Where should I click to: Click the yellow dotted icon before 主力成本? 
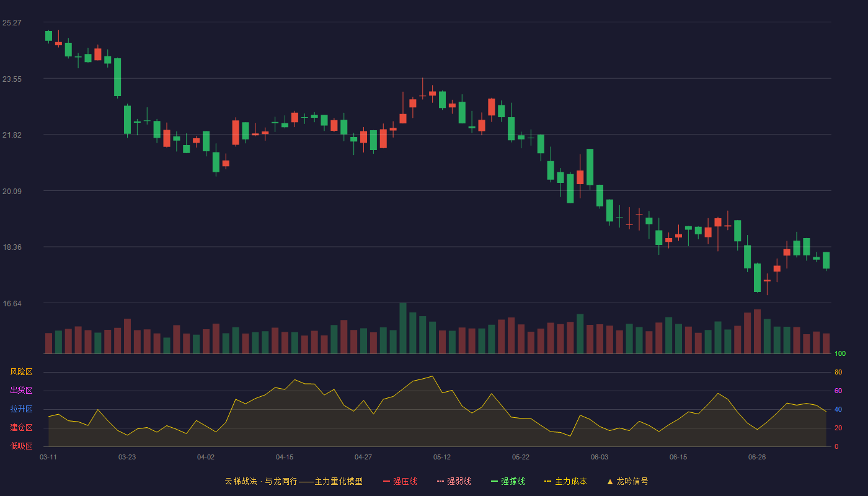pos(547,481)
